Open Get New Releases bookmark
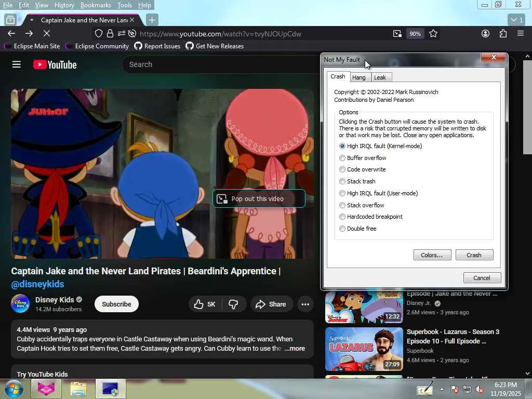The height and width of the screenshot is (399, 532). (215, 46)
